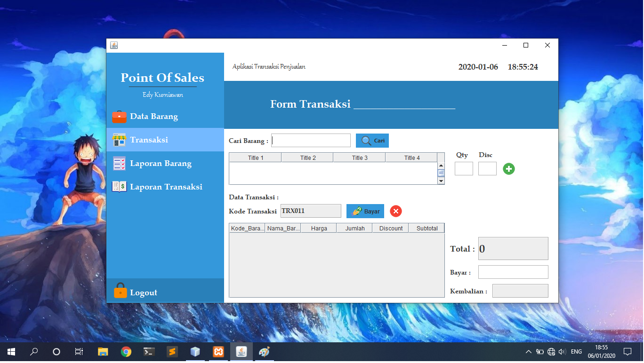
Task: Click the Kode Transaksi field TRX011
Action: tap(311, 211)
